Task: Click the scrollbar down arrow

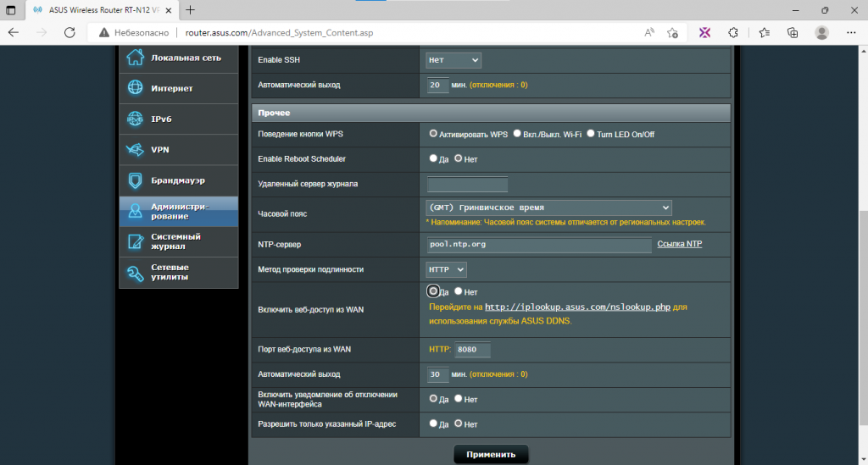Action: click(863, 459)
